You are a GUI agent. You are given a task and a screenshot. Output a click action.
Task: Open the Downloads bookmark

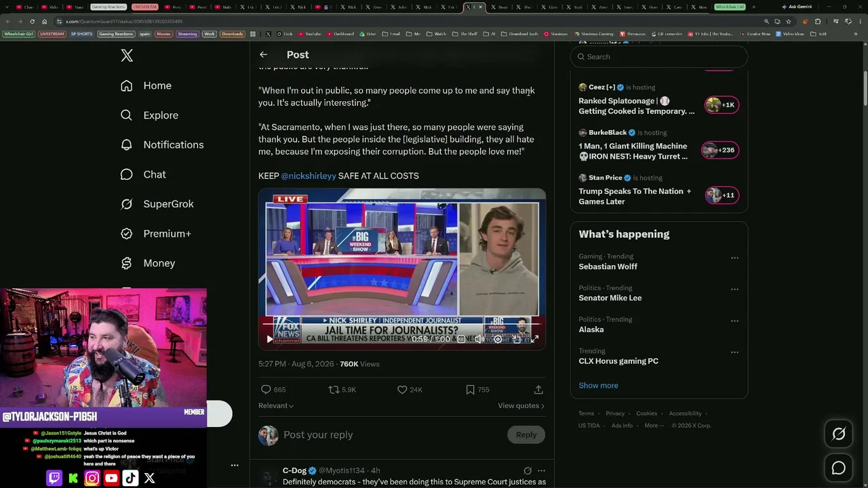[x=232, y=34]
